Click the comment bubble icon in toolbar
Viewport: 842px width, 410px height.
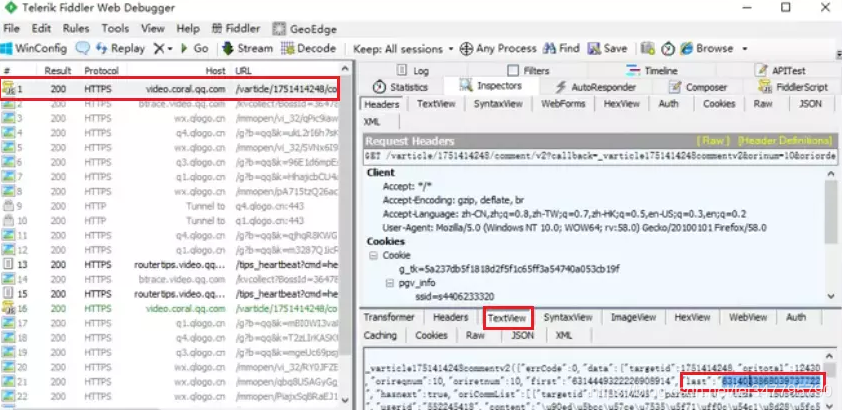[82, 48]
